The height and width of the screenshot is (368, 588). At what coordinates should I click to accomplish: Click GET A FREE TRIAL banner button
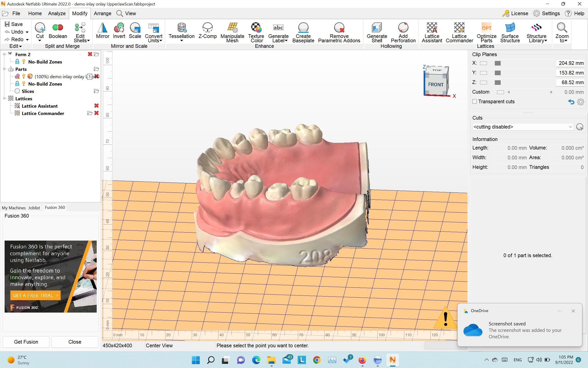point(35,295)
